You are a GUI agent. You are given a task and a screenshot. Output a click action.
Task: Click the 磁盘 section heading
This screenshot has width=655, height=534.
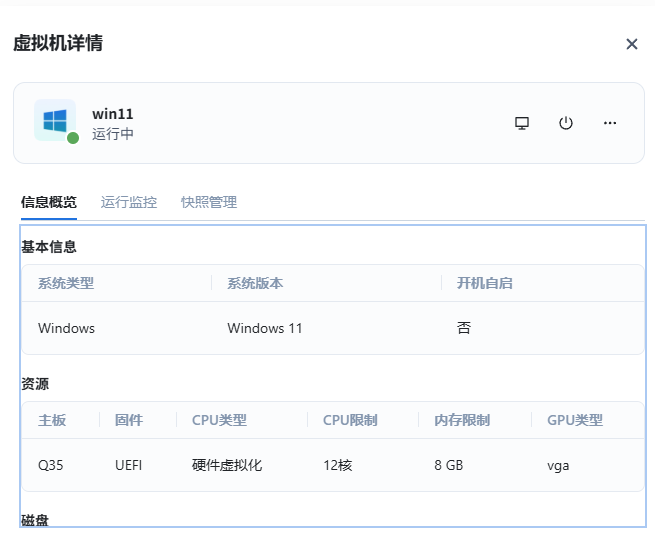tap(35, 520)
